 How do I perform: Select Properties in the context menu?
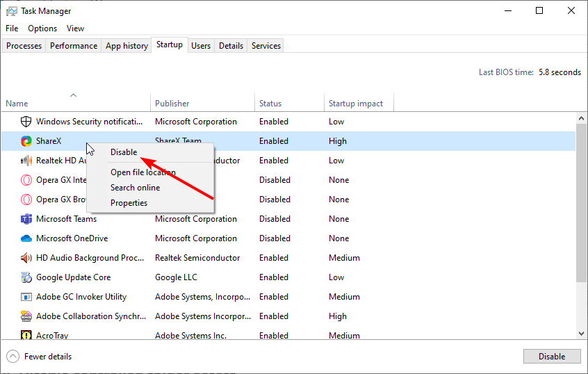pos(129,203)
